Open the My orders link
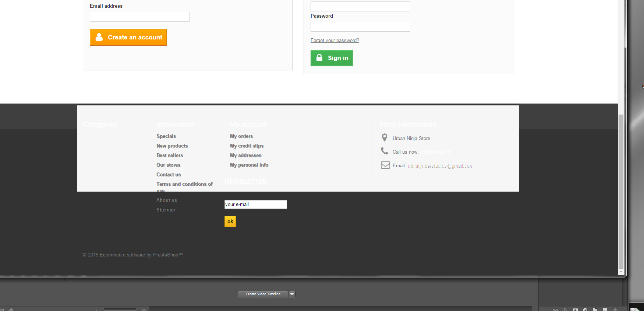 (x=241, y=136)
